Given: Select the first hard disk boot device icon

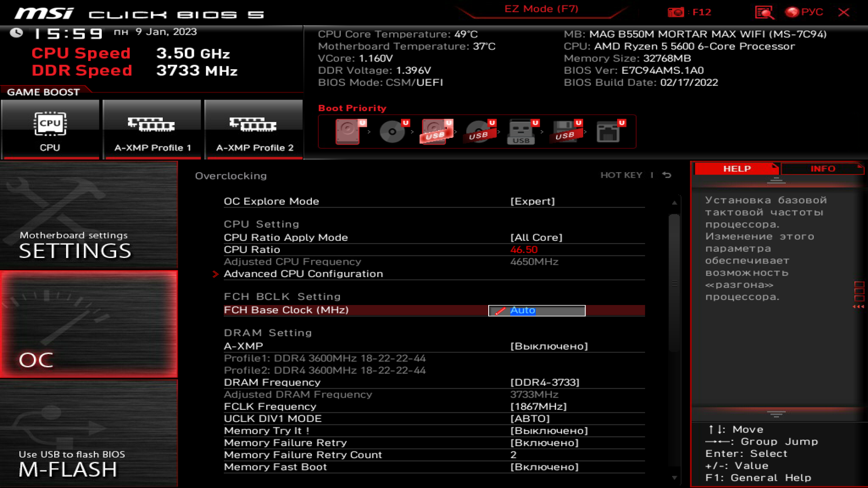Looking at the screenshot, I should 350,131.
